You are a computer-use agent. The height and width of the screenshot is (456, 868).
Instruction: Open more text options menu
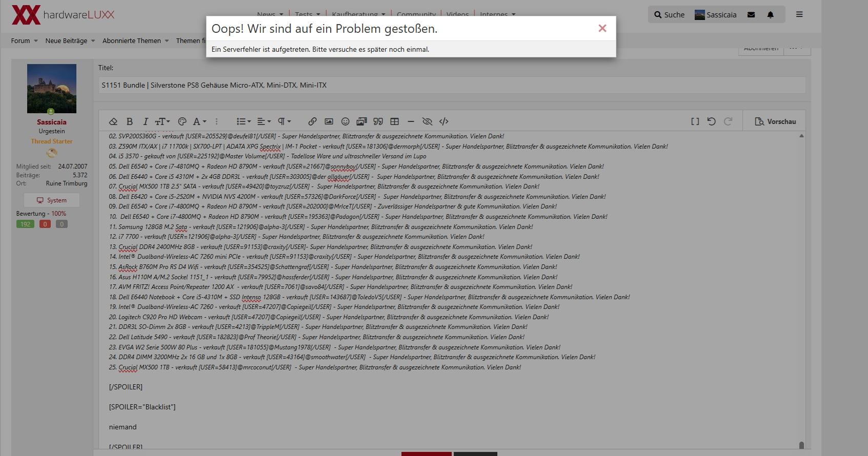tap(216, 121)
